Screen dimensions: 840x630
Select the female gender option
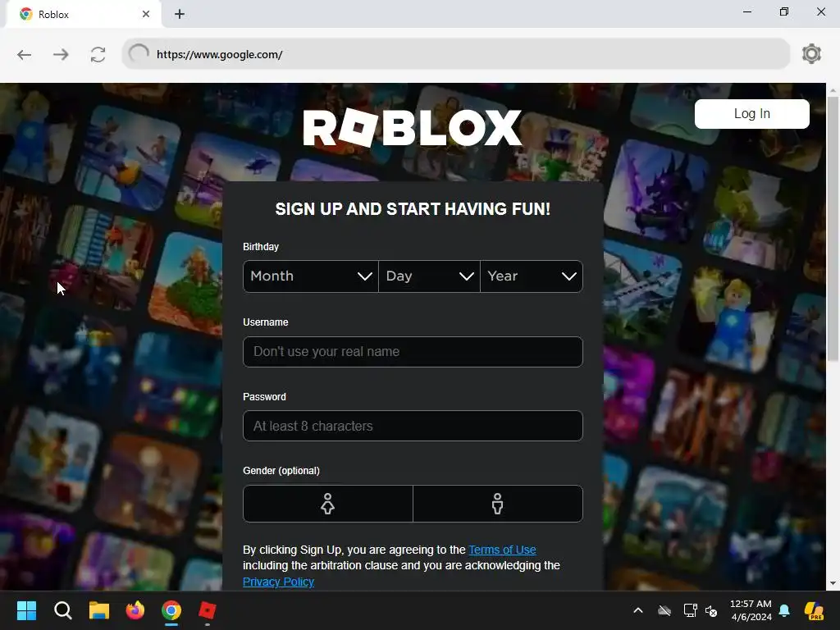(x=328, y=504)
